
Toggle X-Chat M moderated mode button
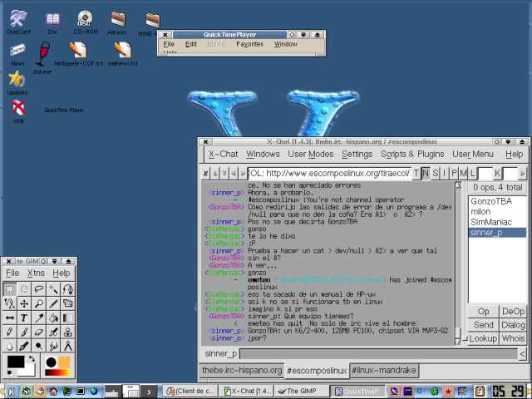464,173
